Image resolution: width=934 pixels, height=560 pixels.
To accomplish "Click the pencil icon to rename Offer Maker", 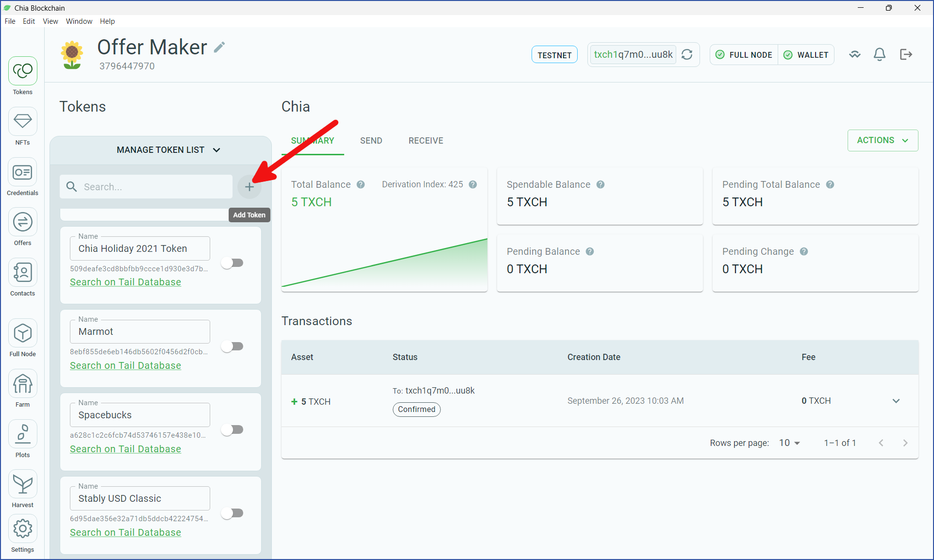I will (219, 47).
